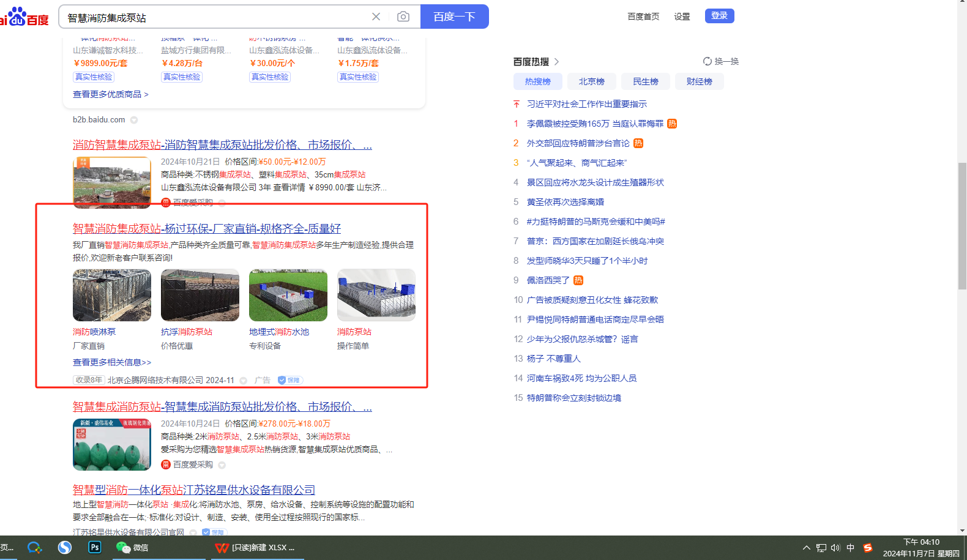This screenshot has height=560, width=967.
Task: Open the 地埋式消防水池 caption link
Action: click(x=279, y=332)
